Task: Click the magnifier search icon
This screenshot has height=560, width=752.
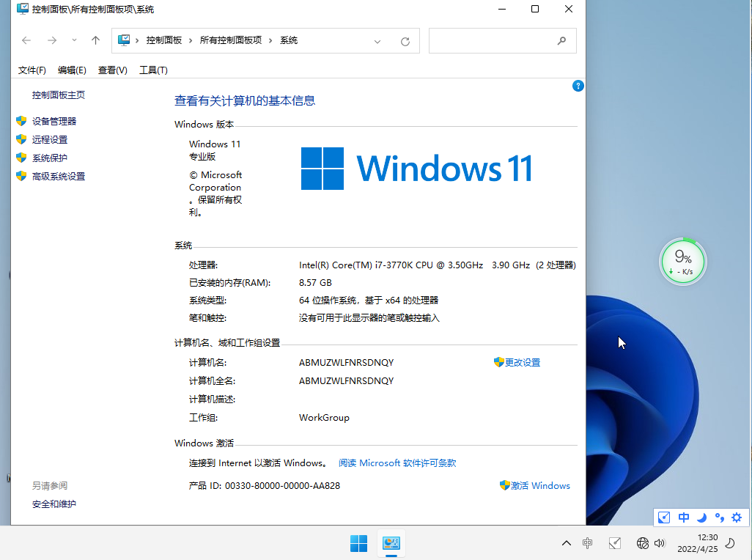Action: 561,41
